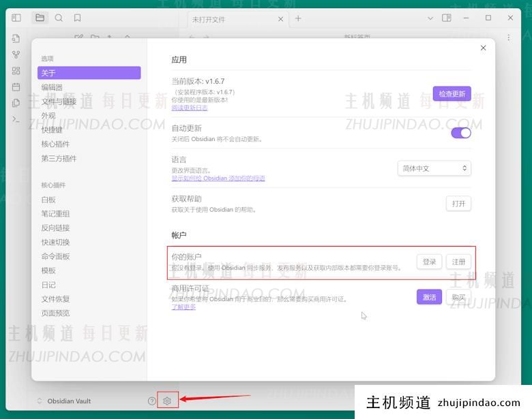The height and width of the screenshot is (419, 532).
Task: Click the 当前版本: v1.6.7 text
Action: [198, 81]
